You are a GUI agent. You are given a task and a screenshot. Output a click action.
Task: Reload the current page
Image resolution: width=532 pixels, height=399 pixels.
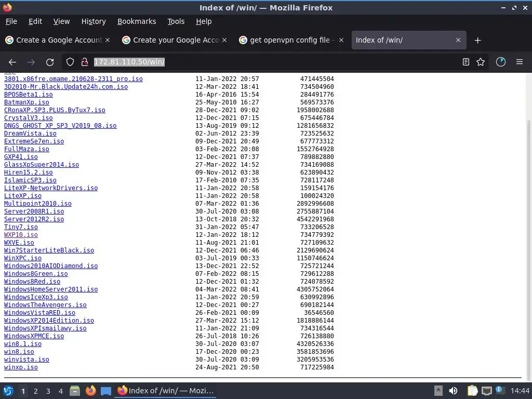coord(50,62)
